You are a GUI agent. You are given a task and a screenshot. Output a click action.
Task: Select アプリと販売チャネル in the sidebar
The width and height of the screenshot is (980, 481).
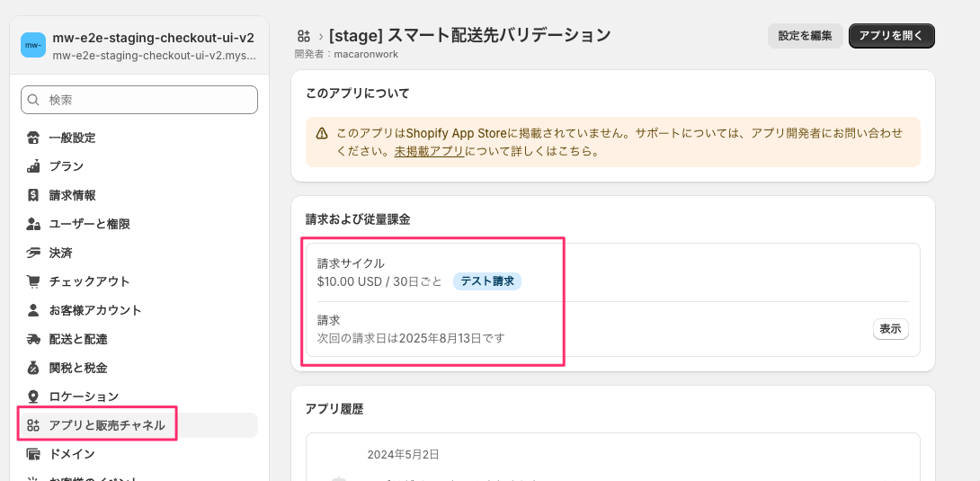point(139,425)
